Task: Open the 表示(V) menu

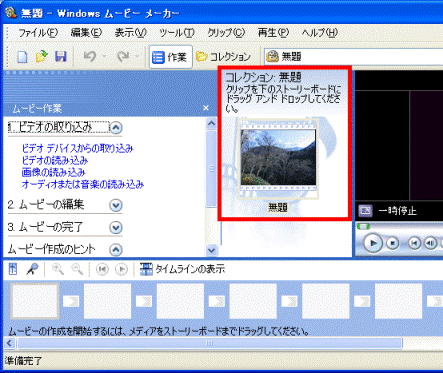Action: click(130, 33)
